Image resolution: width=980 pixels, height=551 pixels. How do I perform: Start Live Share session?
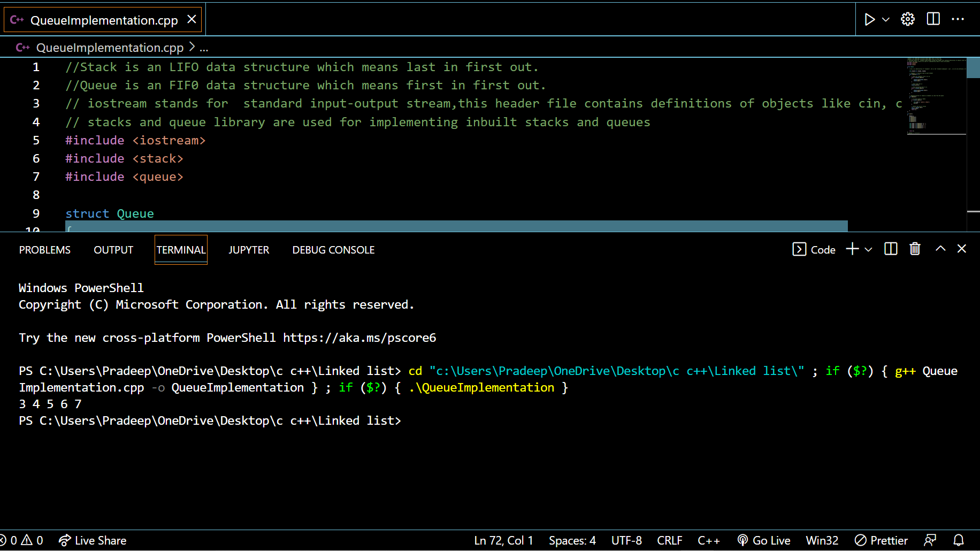[93, 540]
